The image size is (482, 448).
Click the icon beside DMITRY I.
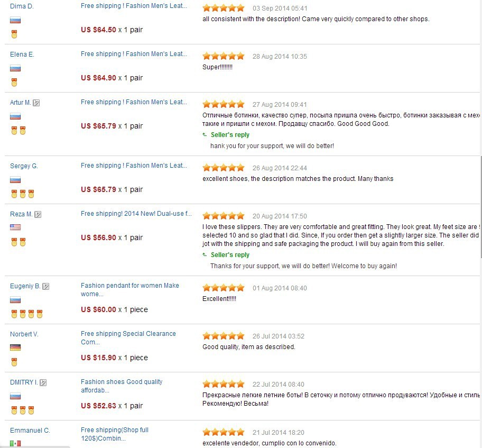[x=43, y=383]
